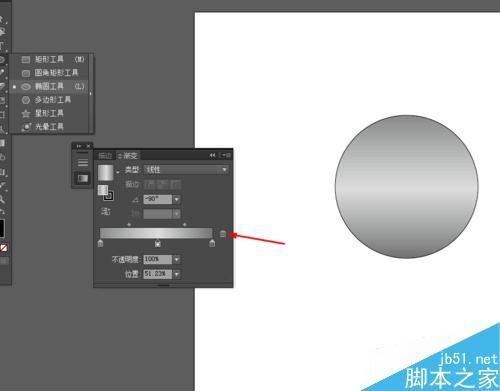Click the Opacity (不透明度) field showing 100%

coord(158,259)
